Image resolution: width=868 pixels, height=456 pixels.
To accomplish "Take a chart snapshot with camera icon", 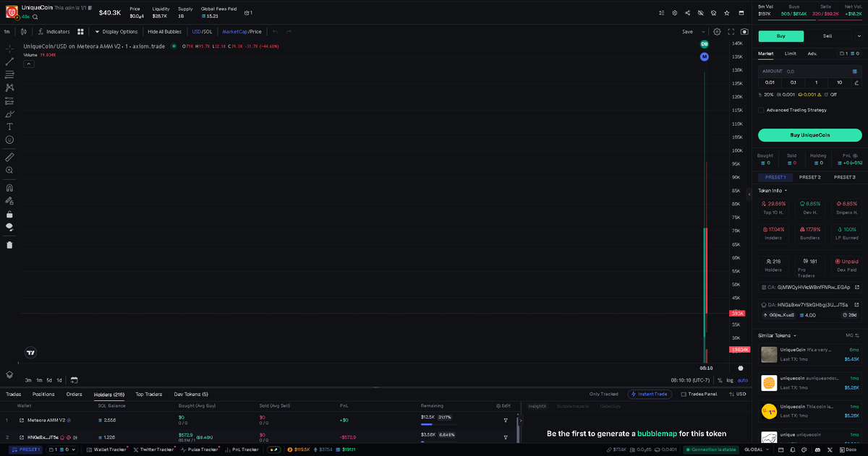I will point(744,32).
